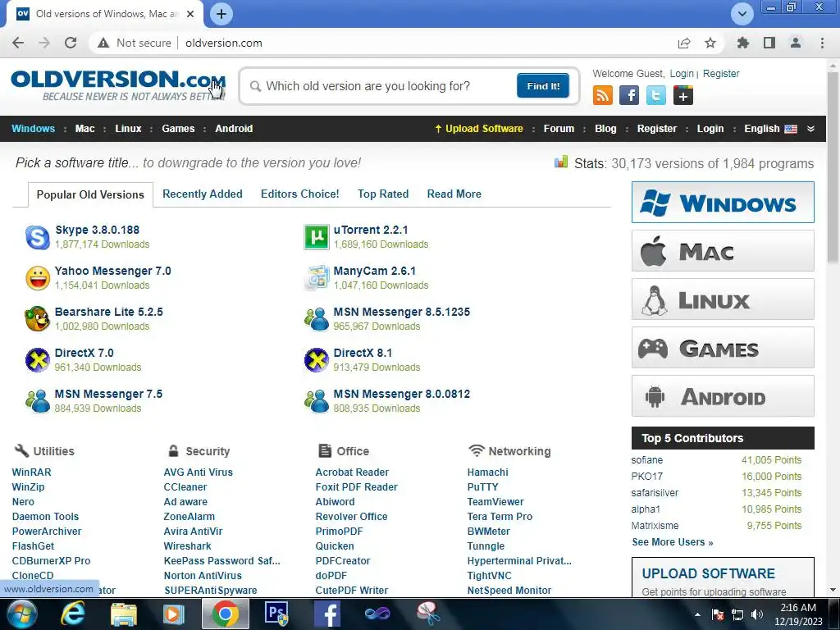Screen dimensions: 840x630
Task: Click the ManyCam icon
Action: coord(317,278)
